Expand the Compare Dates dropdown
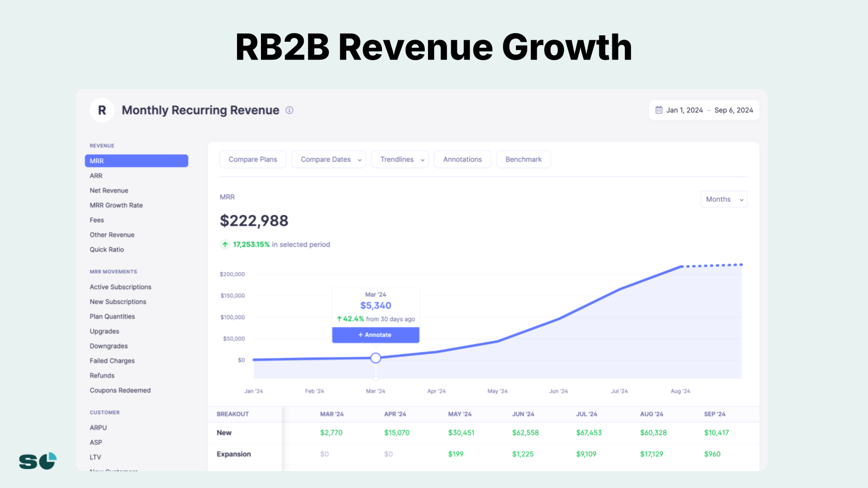Viewport: 868px width, 488px height. click(x=329, y=159)
